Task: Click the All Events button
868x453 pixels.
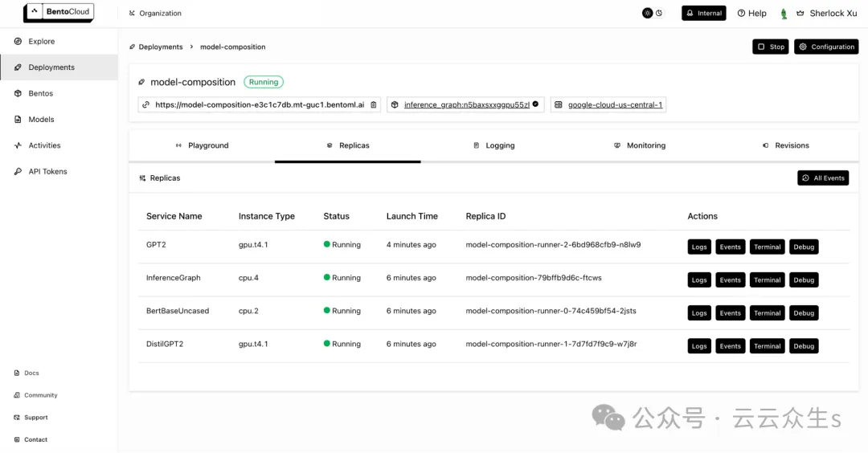Action: [823, 178]
